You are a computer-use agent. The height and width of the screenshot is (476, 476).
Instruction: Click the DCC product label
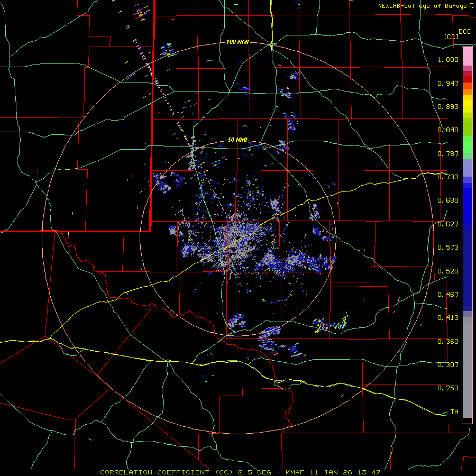(x=464, y=32)
